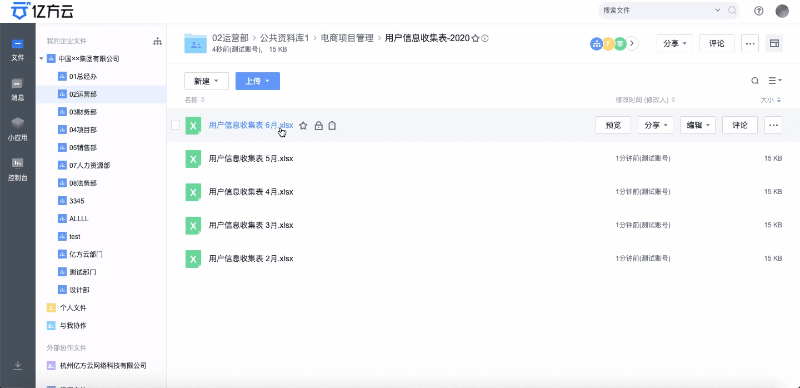Viewport: 800px width, 388px height.
Task: Open file 用户信息收集表 3月.xlsx
Action: pos(251,225)
